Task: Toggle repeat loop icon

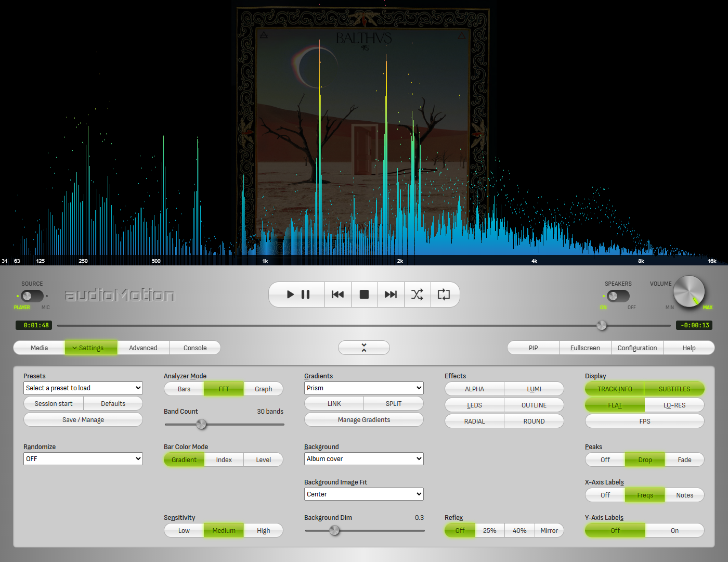Action: 444,295
